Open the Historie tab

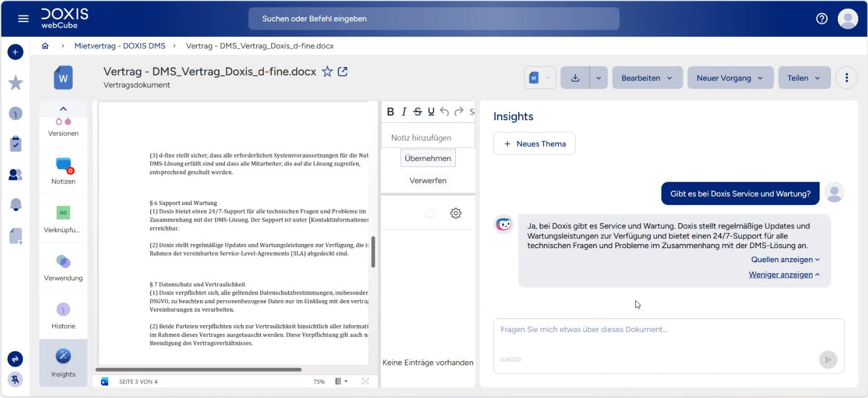pyautogui.click(x=63, y=316)
